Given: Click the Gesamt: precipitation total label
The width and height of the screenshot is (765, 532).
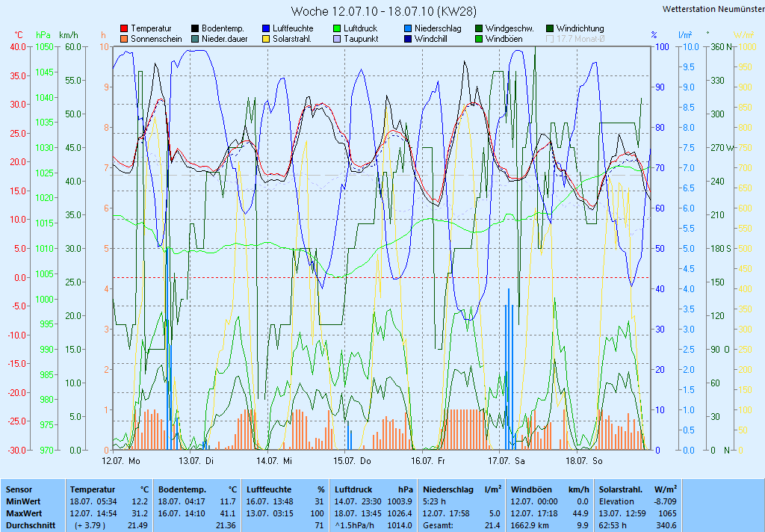Looking at the screenshot, I should pos(438,526).
